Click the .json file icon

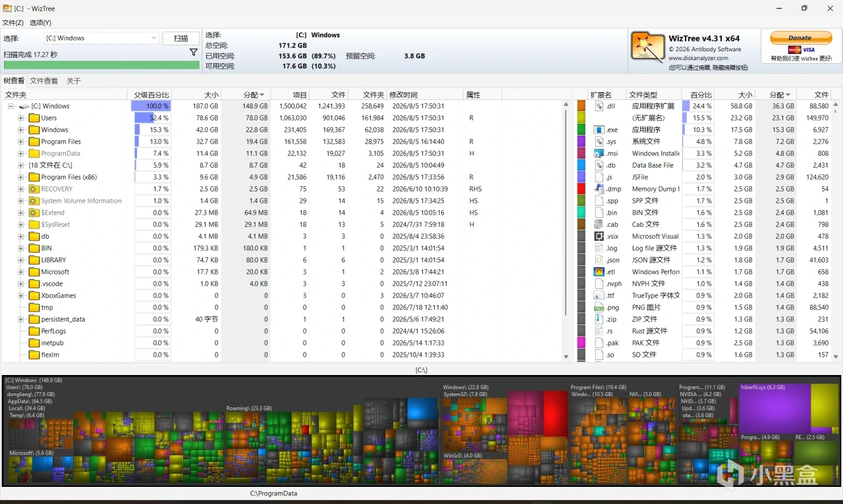[599, 260]
